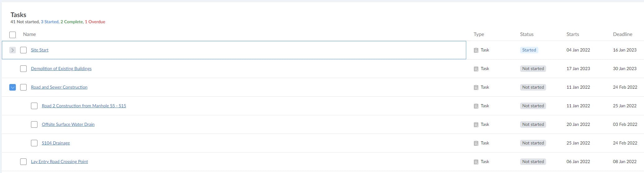Image resolution: width=644 pixels, height=173 pixels.
Task: Check the Site Start task checkbox
Action: pyautogui.click(x=23, y=50)
